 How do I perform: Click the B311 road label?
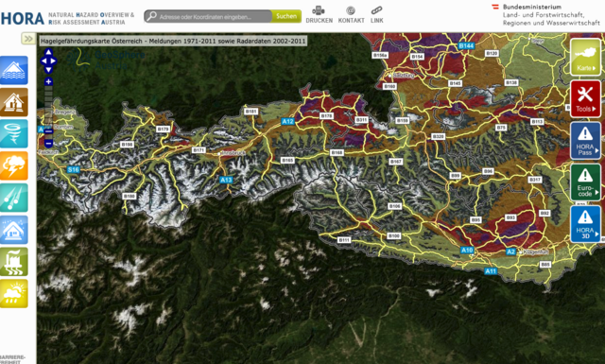tap(361, 120)
